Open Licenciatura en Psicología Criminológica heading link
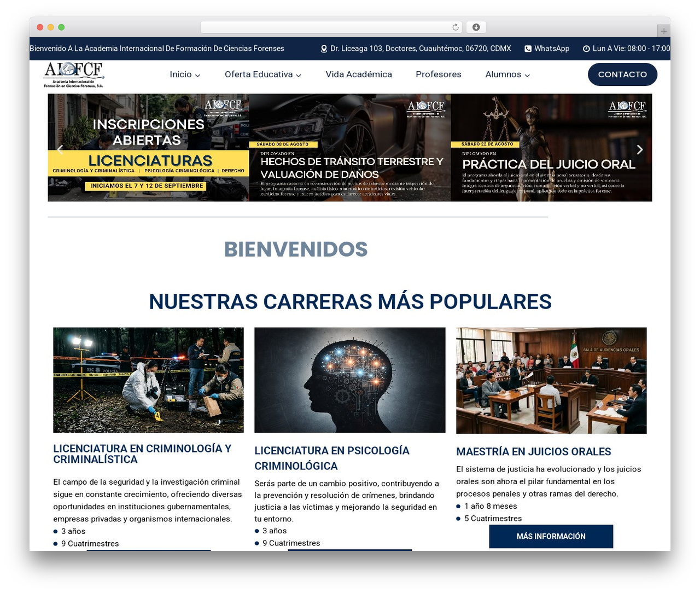The image size is (700, 593). pyautogui.click(x=332, y=458)
